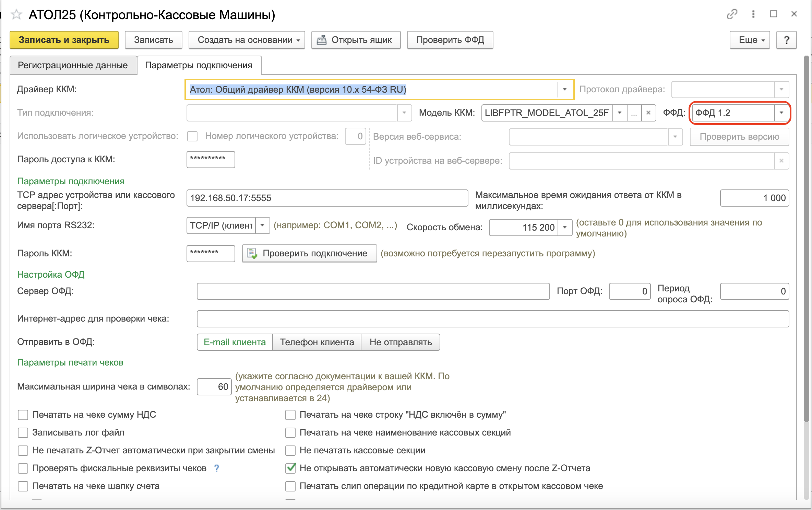Clear ID устройства на веб-сервере field
Image resolution: width=812 pixels, height=510 pixels.
[x=781, y=161]
